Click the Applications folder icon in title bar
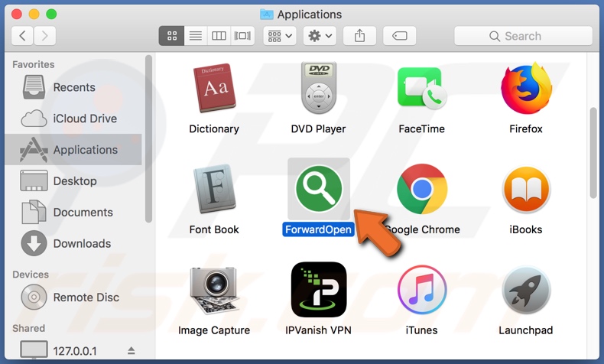 tap(267, 15)
